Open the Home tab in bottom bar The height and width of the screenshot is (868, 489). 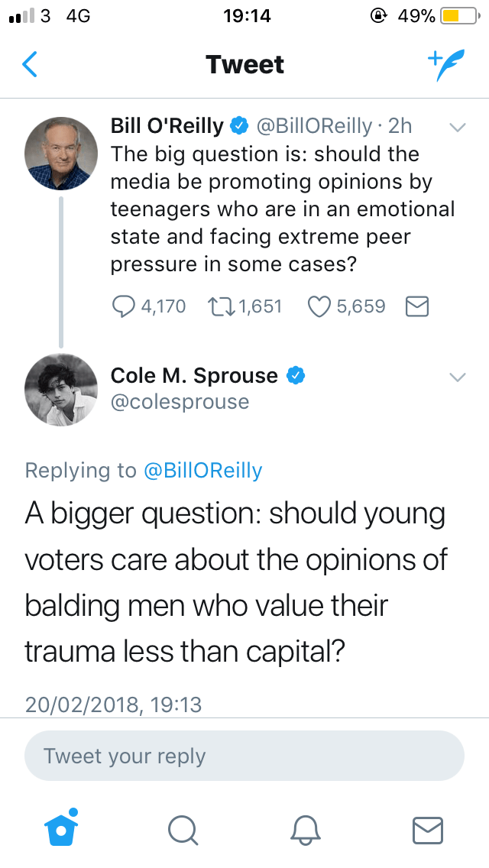tap(62, 828)
